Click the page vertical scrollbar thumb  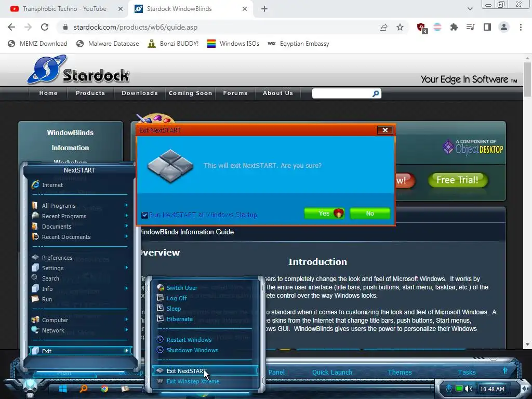pos(527,80)
